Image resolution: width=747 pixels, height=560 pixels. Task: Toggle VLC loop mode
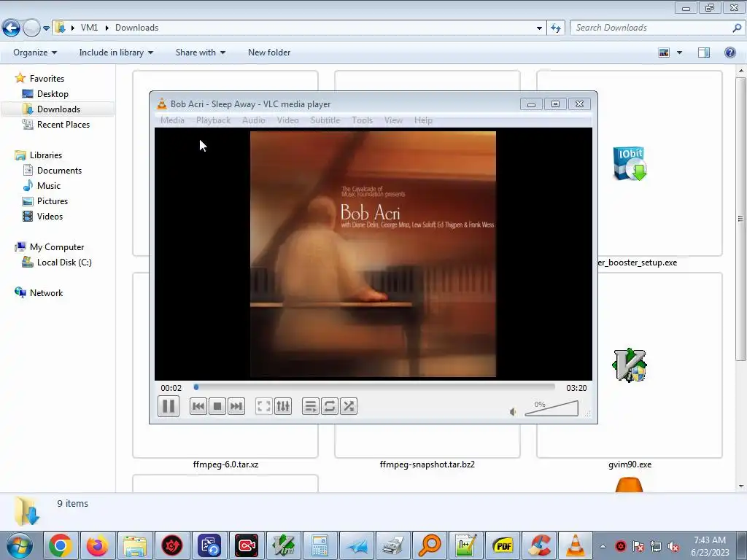tap(329, 406)
